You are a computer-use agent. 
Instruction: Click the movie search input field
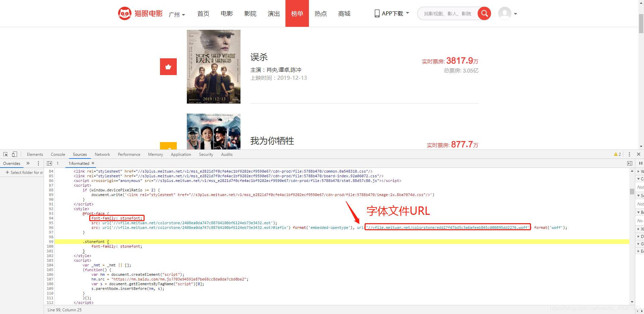[x=447, y=13]
